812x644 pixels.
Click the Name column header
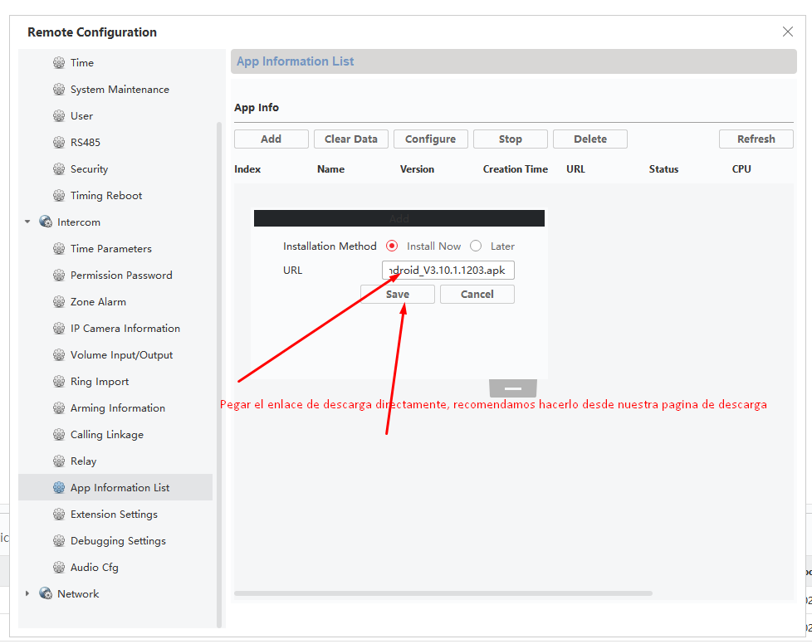point(330,168)
